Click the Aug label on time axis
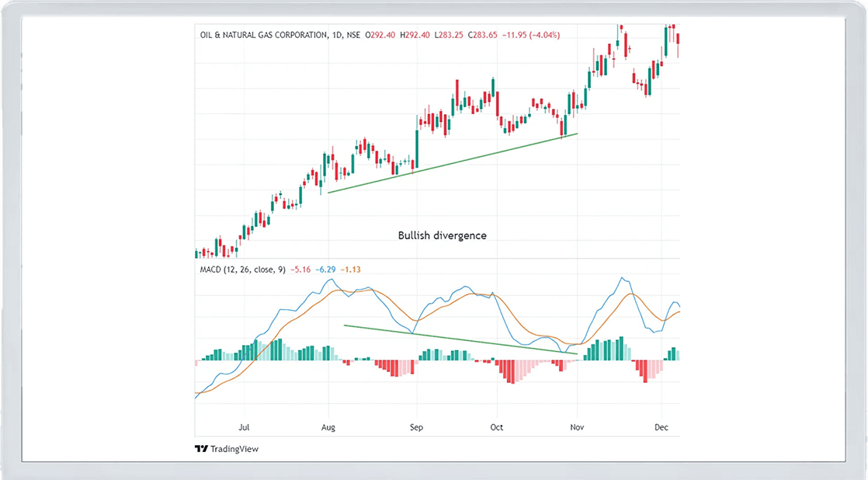The image size is (868, 480). [x=328, y=427]
